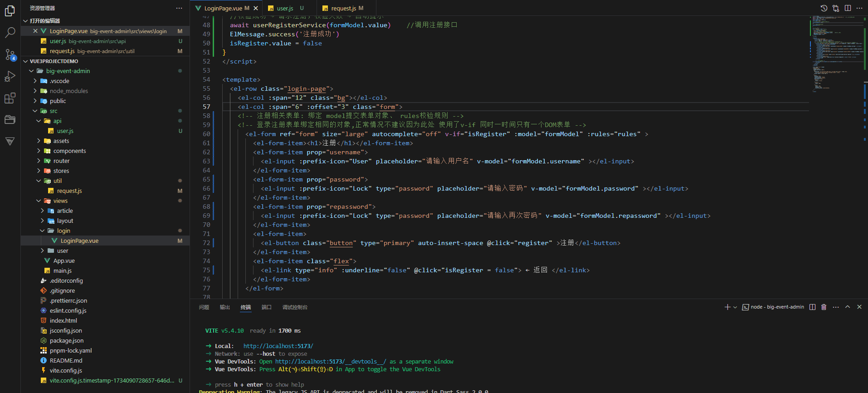Open the Extensions view
868x393 pixels.
pyautogui.click(x=10, y=98)
